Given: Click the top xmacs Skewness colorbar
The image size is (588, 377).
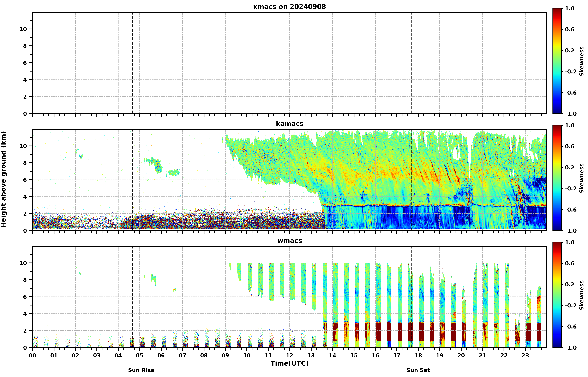Looking at the screenshot, I should [x=557, y=61].
